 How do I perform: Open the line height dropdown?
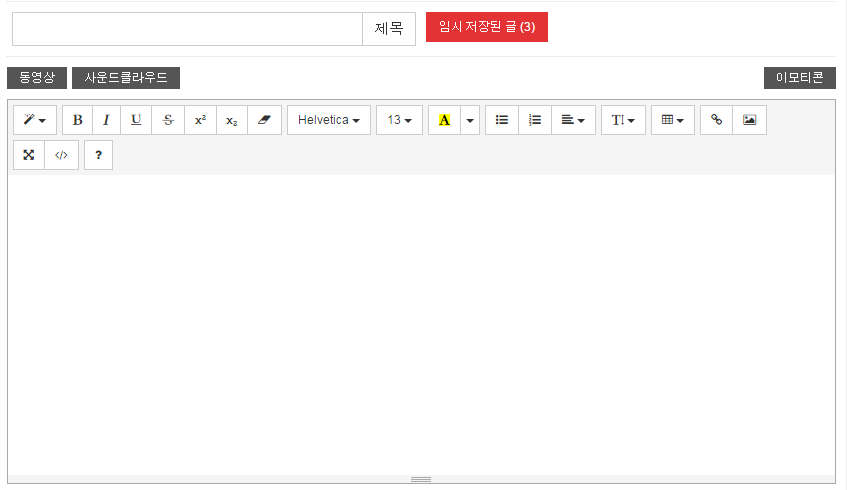pos(623,120)
